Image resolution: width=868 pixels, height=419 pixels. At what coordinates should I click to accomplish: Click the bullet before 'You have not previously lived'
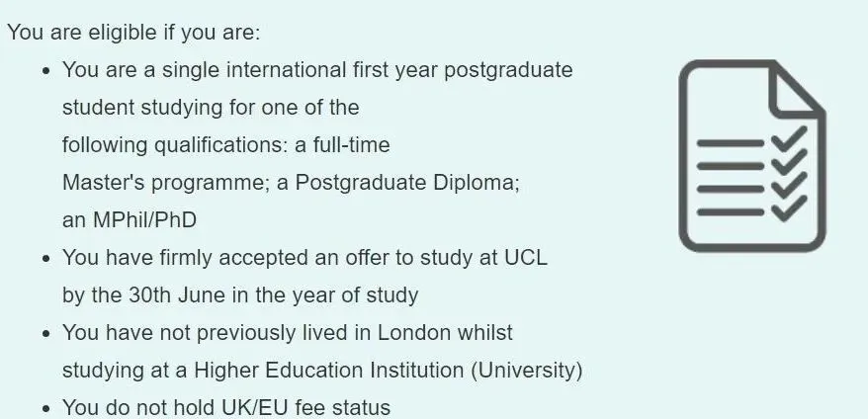[x=46, y=334]
